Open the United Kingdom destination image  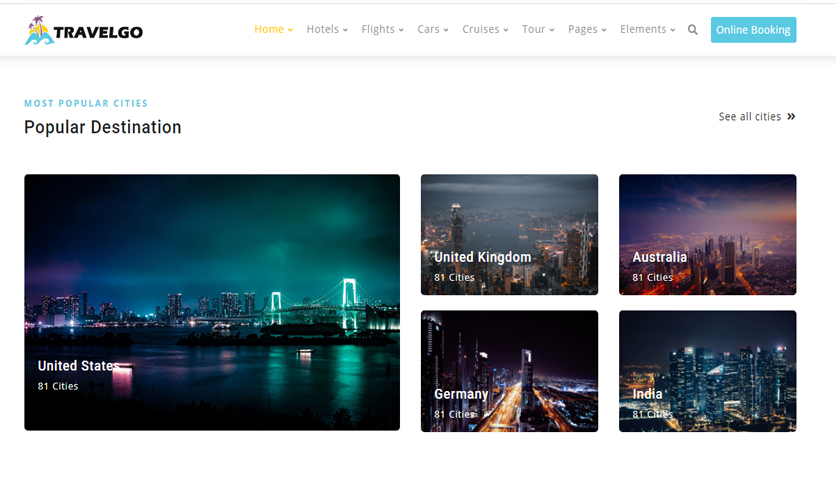tap(509, 235)
